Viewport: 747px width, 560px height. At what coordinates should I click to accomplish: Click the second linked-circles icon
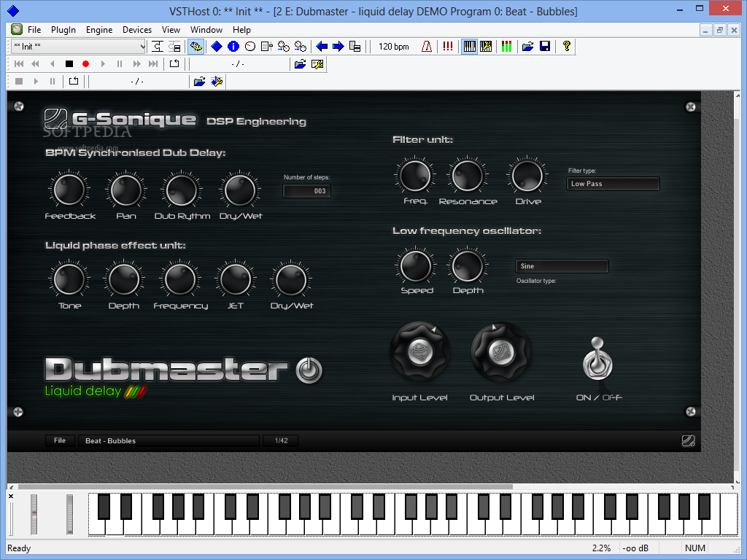click(300, 46)
